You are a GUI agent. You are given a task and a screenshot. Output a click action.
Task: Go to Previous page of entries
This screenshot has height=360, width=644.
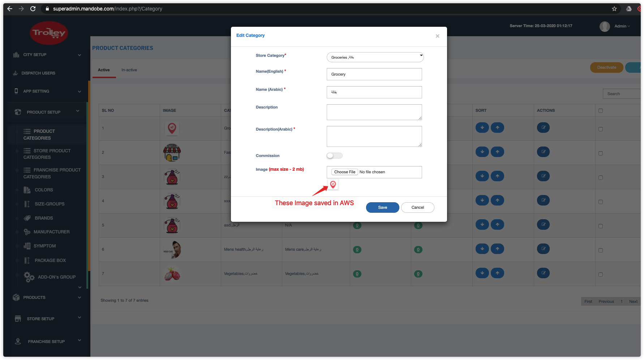click(x=606, y=301)
